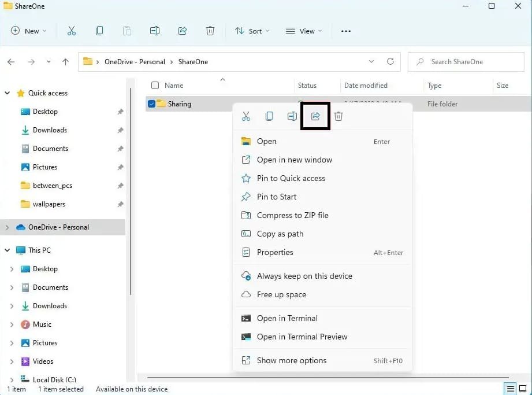This screenshot has width=532, height=395.
Task: Click the New button
Action: [28, 31]
